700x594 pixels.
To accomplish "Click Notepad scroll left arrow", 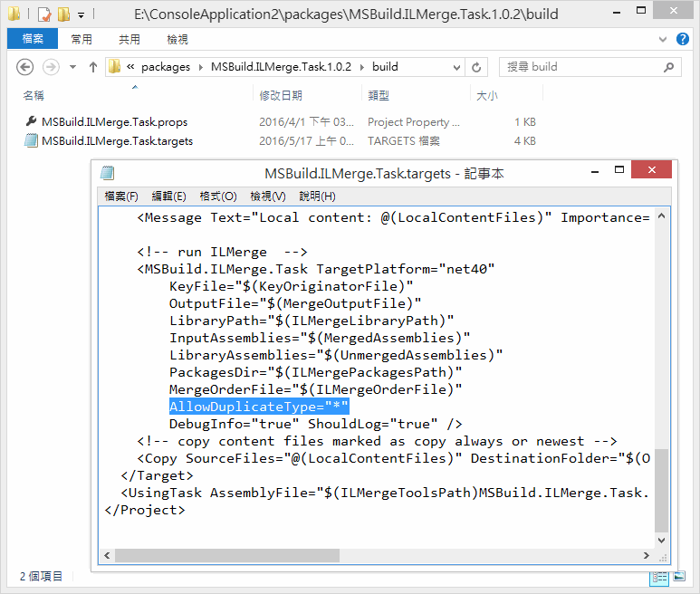I will point(107,556).
